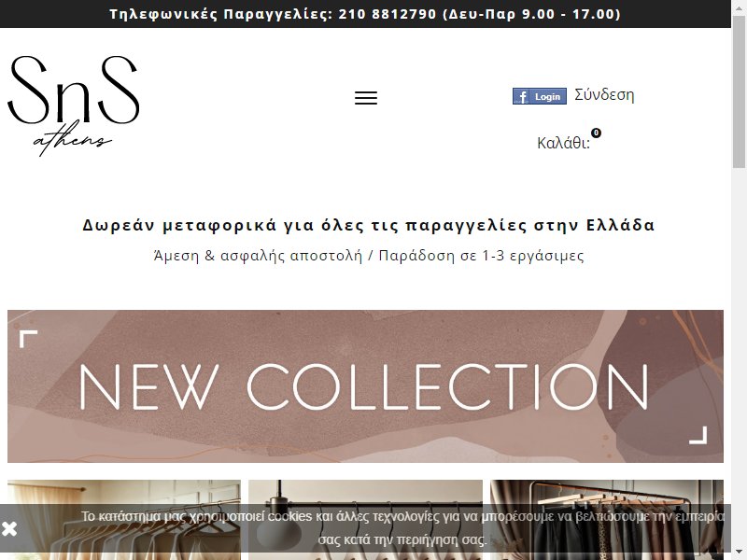Click the scrollbar track below the thumb

739,357
